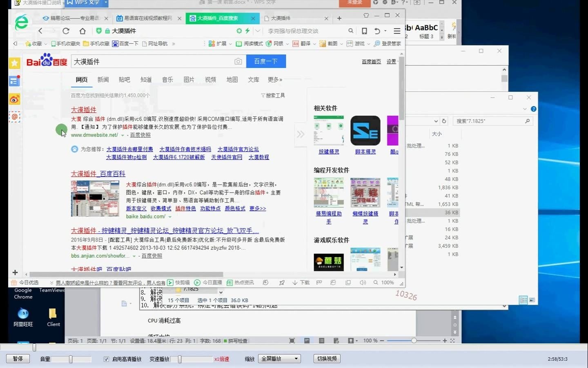Click the 切换视频 button
The width and height of the screenshot is (588, 368).
click(x=327, y=359)
